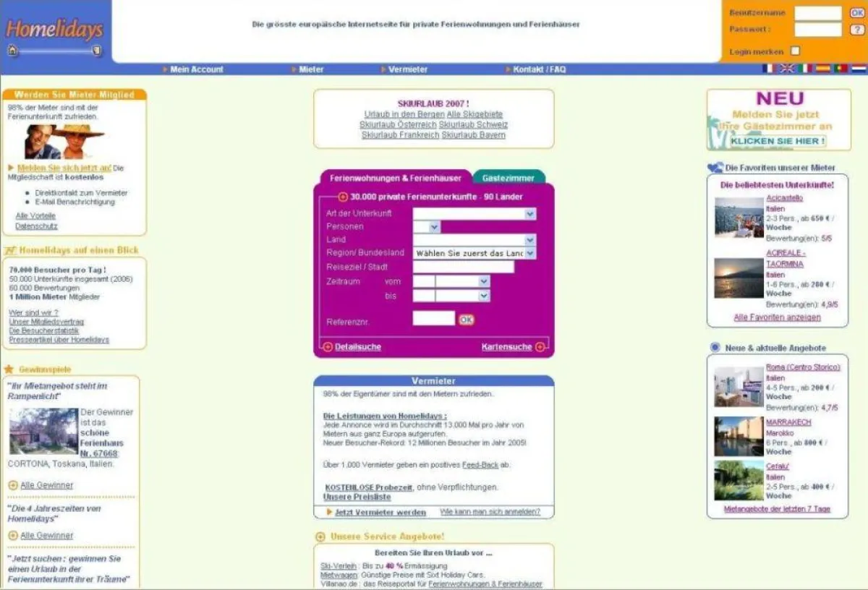Click the Reiseziel/Stadt input field
The height and width of the screenshot is (590, 868).
pyautogui.click(x=463, y=267)
